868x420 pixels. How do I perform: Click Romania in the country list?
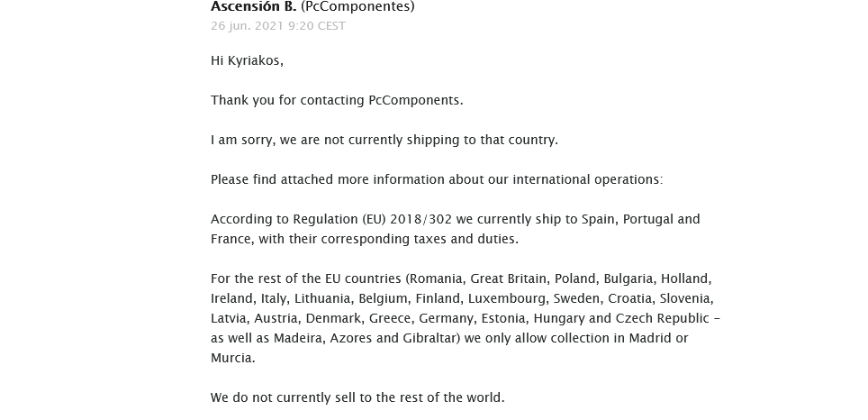click(437, 278)
